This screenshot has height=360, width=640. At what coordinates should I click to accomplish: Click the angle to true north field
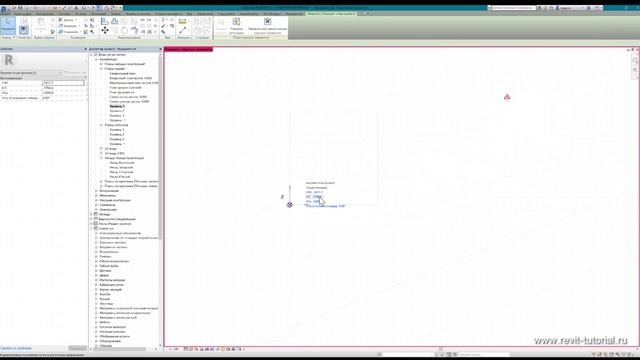point(64,98)
